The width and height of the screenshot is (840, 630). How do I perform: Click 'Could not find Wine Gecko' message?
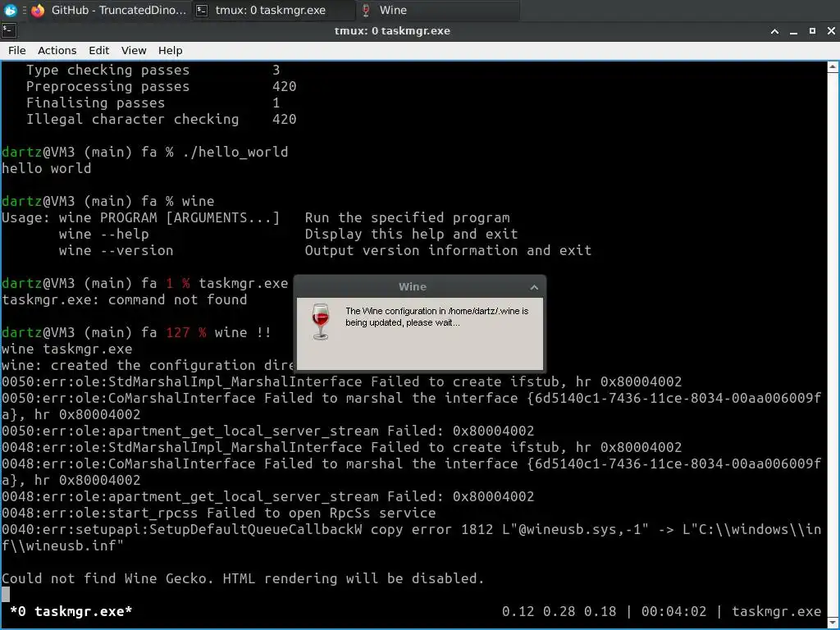(x=243, y=578)
